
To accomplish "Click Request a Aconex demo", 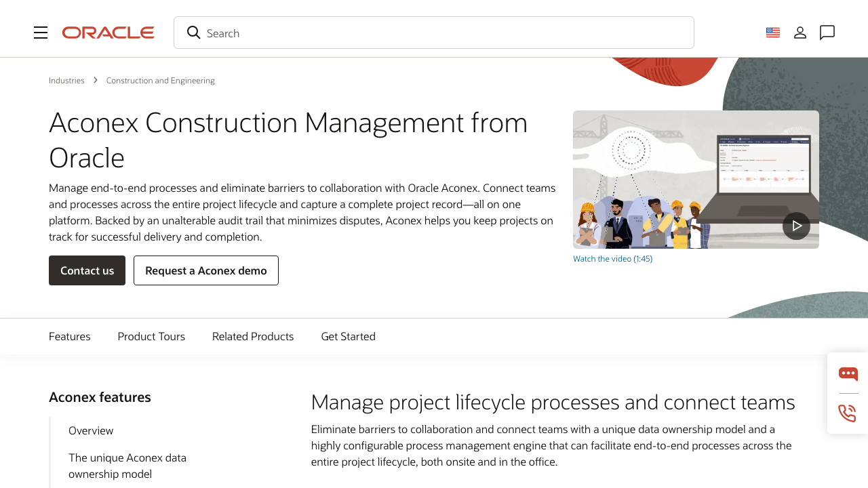I will 205,270.
